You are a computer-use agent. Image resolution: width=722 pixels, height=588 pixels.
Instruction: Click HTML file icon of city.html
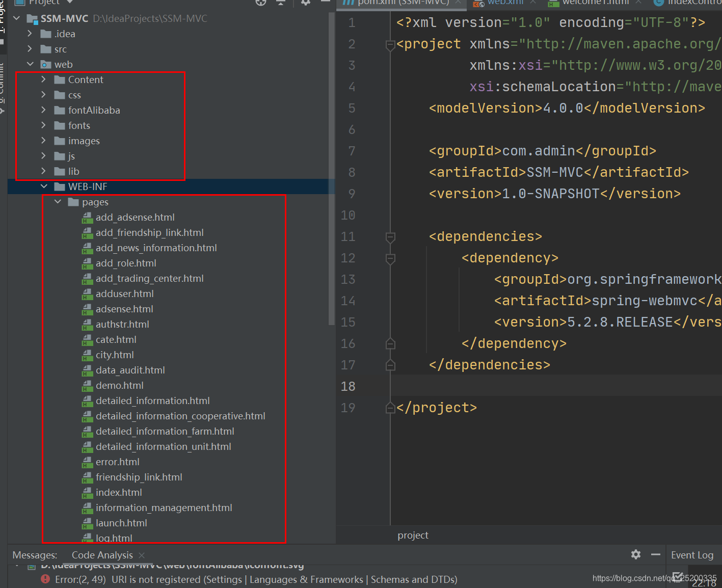pyautogui.click(x=87, y=355)
